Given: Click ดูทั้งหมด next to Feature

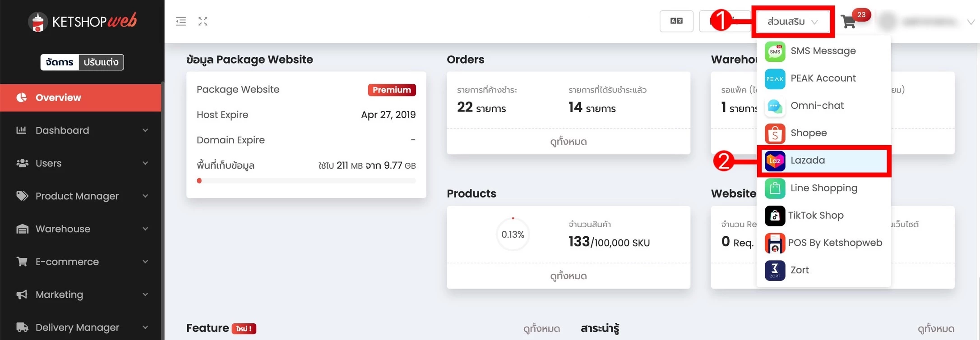Looking at the screenshot, I should coord(541,329).
